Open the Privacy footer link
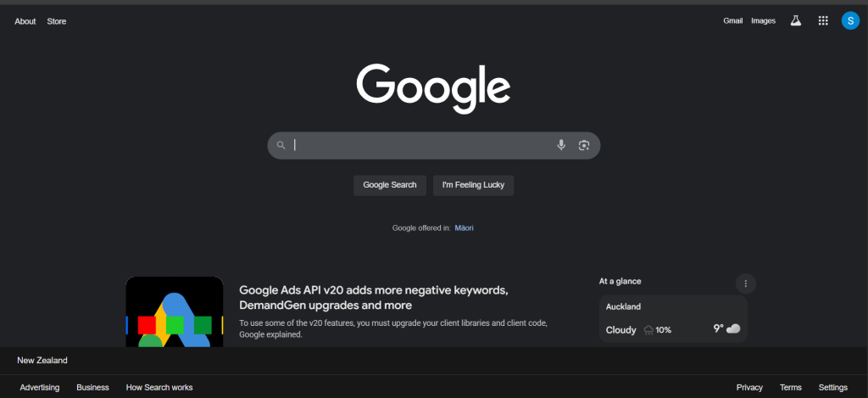This screenshot has height=398, width=868. [749, 388]
